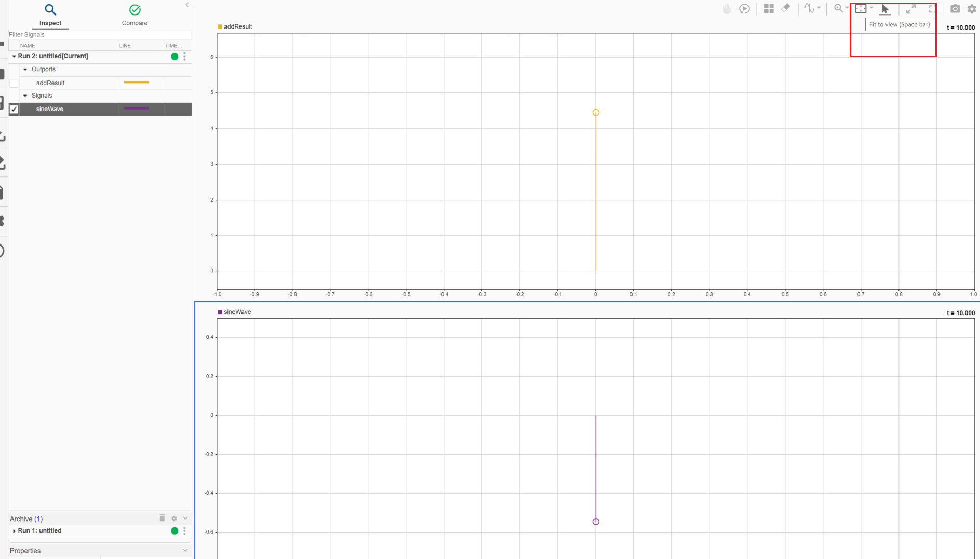Viewport: 980px width, 559px height.
Task: Delete archived runs with the trash button
Action: coord(162,518)
